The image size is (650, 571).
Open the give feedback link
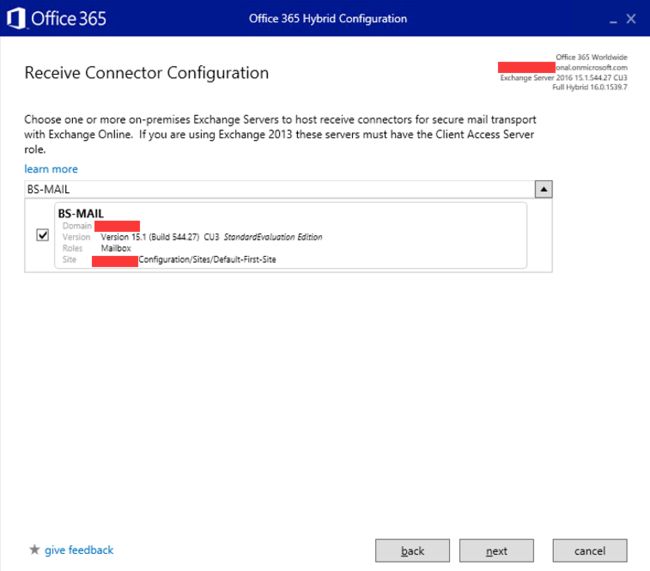point(79,550)
